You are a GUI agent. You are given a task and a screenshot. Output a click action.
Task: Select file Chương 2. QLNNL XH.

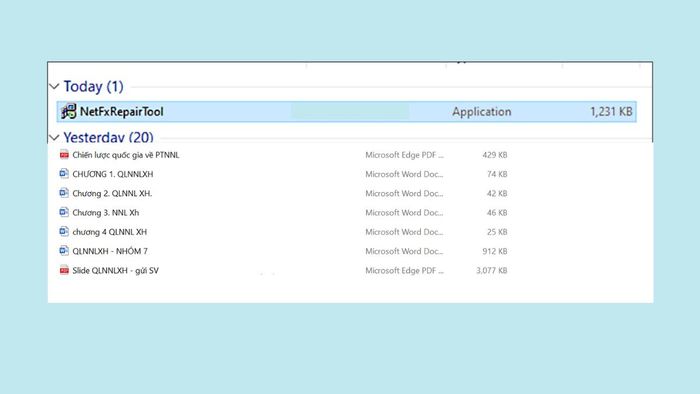(x=112, y=194)
